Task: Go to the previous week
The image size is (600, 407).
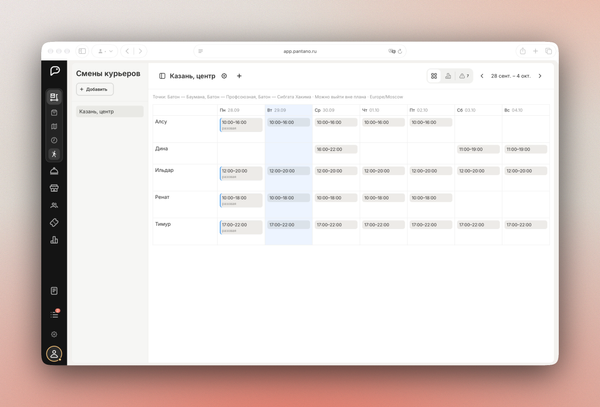Action: (482, 76)
